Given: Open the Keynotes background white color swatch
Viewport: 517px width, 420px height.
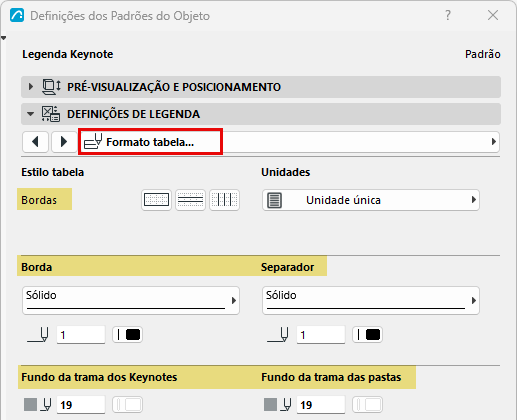Looking at the screenshot, I should 128,405.
